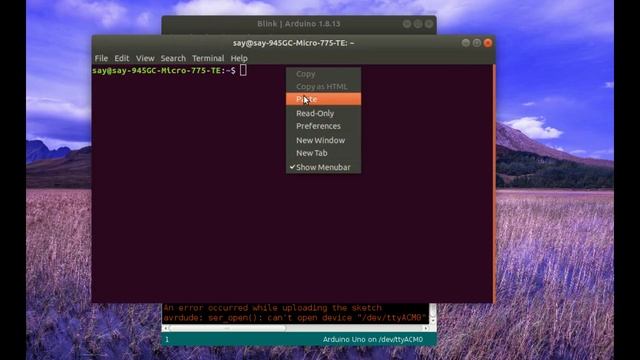Viewport: 640px width, 360px height.
Task: Open the File menu in terminal
Action: [x=101, y=58]
